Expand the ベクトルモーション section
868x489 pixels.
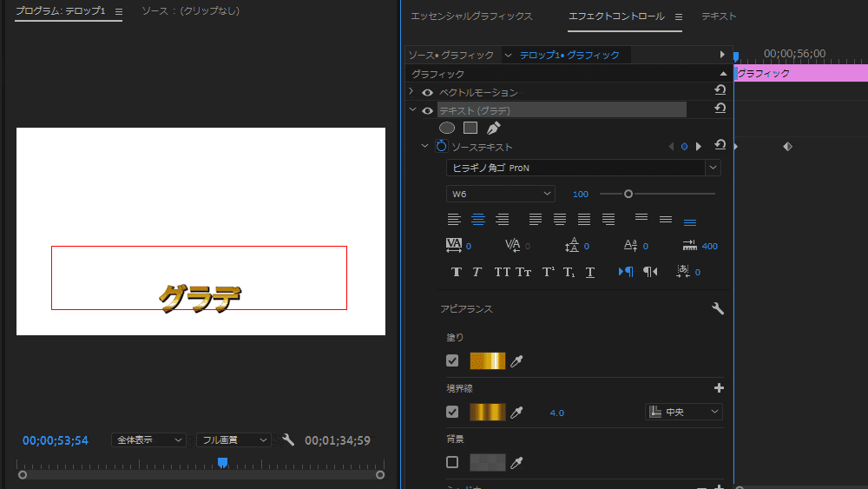(x=411, y=91)
